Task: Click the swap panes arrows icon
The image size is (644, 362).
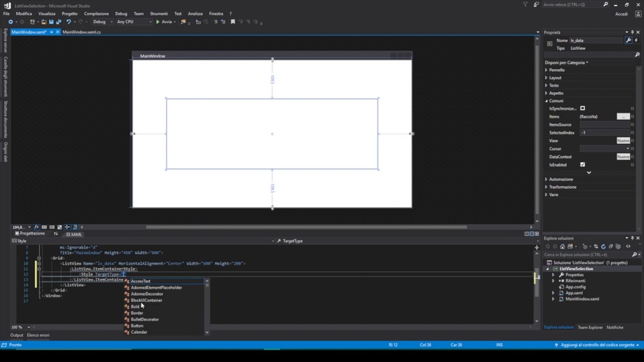Action: pos(56,234)
